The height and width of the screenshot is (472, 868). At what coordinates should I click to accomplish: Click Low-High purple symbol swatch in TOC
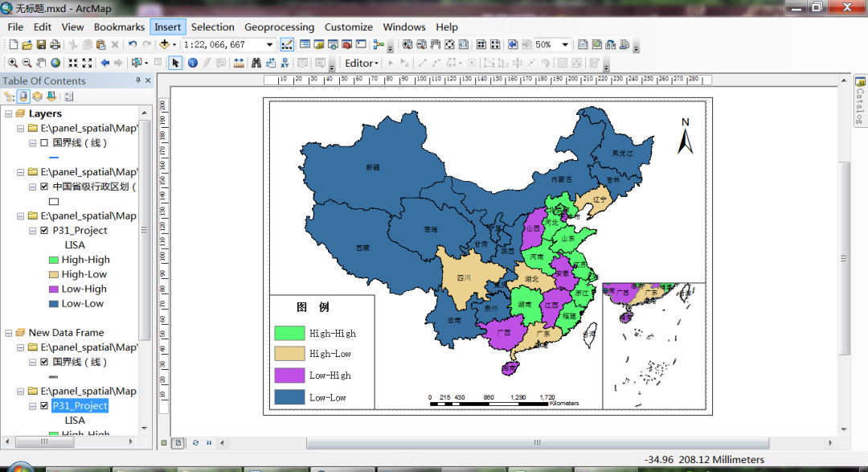pos(54,289)
